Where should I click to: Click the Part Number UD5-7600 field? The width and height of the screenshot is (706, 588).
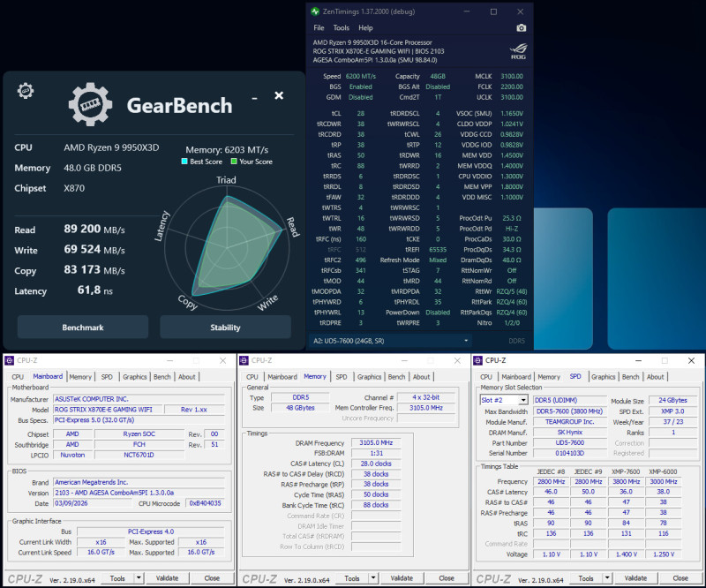(x=569, y=443)
